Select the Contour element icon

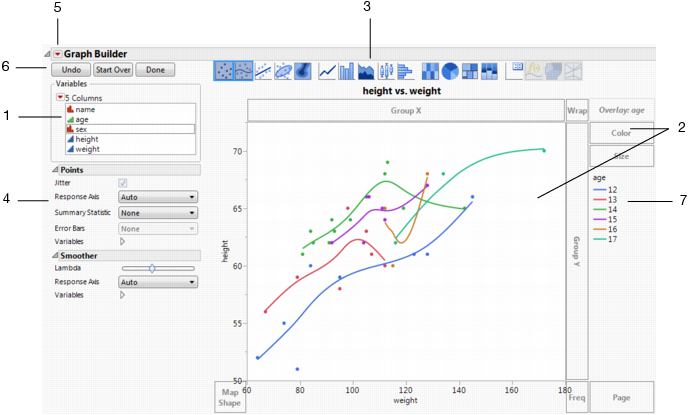(x=303, y=71)
